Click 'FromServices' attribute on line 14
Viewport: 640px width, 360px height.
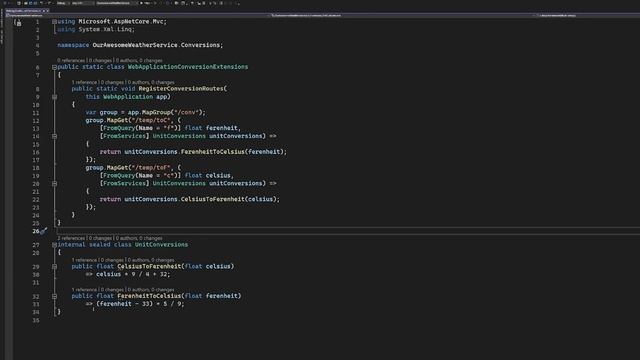[x=124, y=136]
